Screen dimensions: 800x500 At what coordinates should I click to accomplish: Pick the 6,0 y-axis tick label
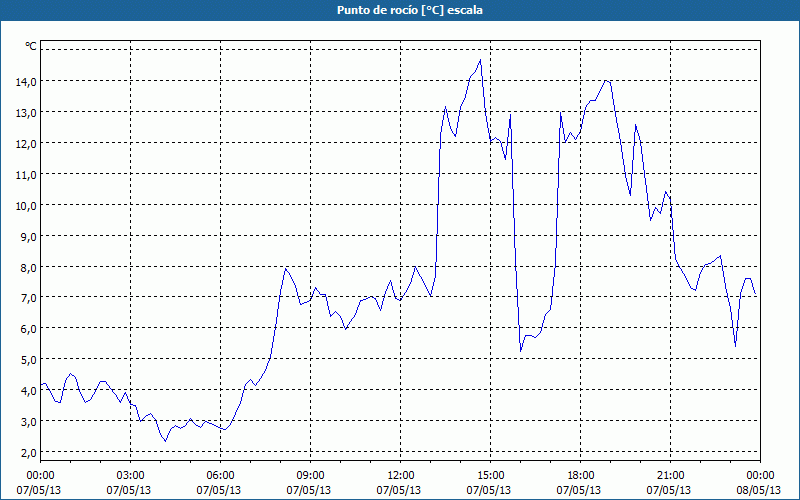[x=28, y=329]
